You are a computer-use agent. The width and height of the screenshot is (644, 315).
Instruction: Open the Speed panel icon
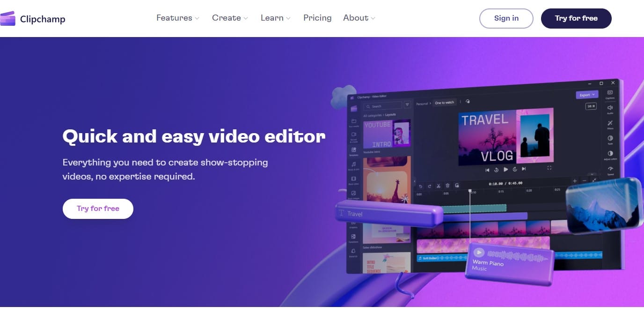click(x=610, y=170)
